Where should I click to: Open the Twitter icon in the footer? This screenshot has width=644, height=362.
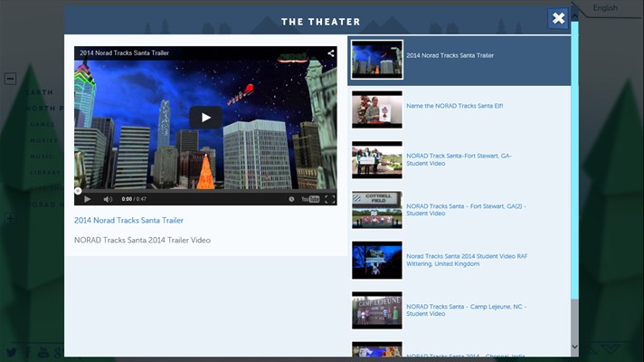[12, 352]
